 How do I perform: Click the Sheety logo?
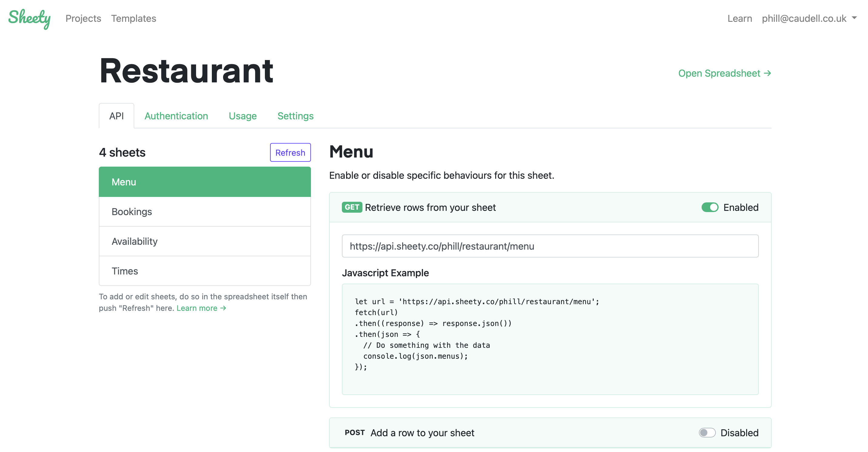click(x=30, y=19)
